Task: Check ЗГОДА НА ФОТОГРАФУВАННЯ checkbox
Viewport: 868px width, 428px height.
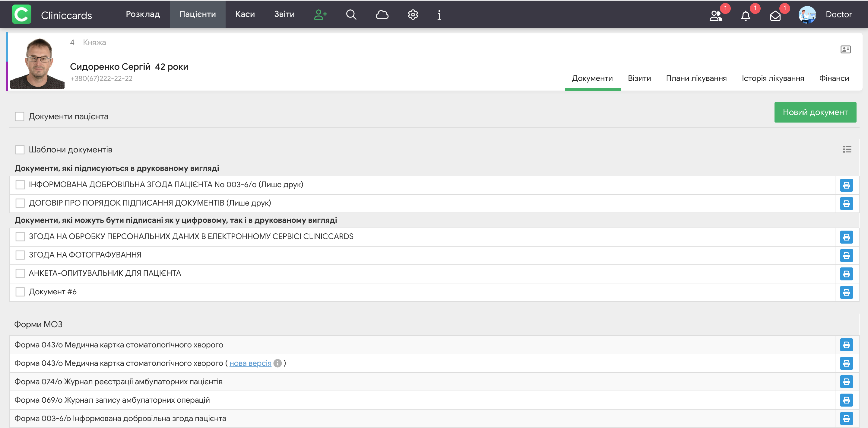Action: (20, 255)
